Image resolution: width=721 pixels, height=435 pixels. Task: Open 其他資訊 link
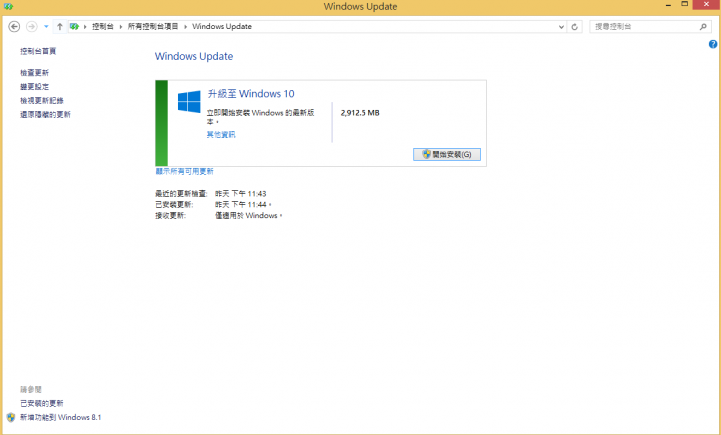pyautogui.click(x=221, y=135)
